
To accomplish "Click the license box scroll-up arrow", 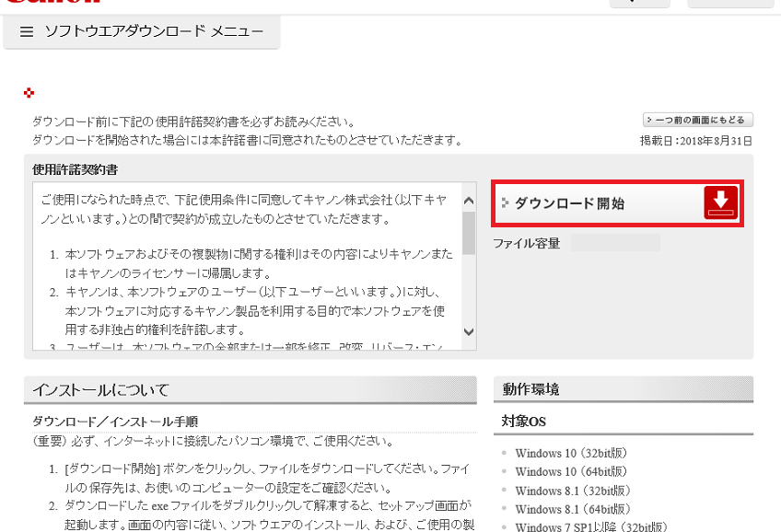I will (469, 201).
